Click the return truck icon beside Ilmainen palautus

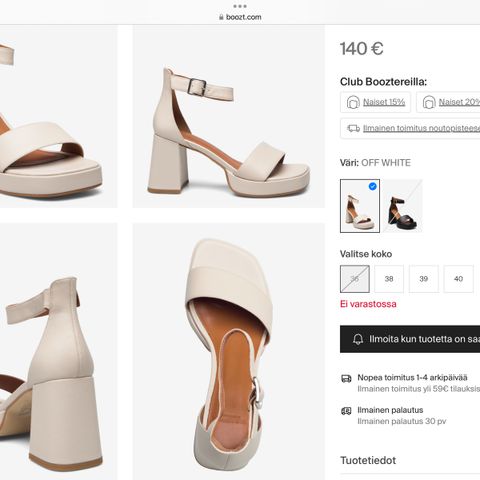346,411
